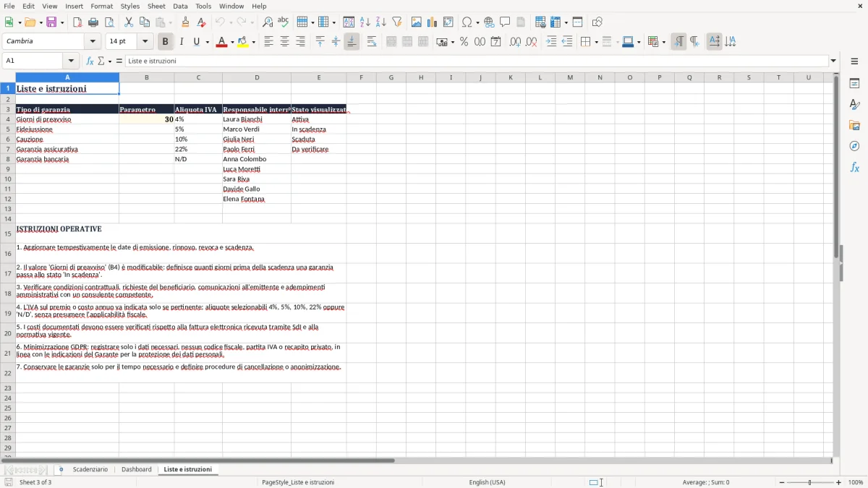Toggle Italic formatting
Screen dimensions: 868x488
click(x=181, y=42)
